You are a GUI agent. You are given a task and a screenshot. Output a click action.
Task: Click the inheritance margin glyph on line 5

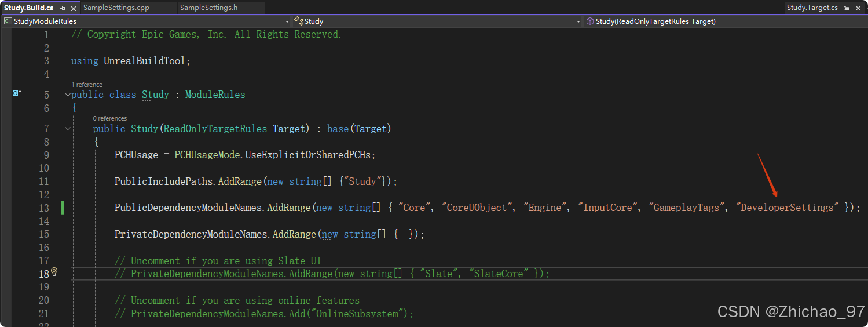click(17, 93)
